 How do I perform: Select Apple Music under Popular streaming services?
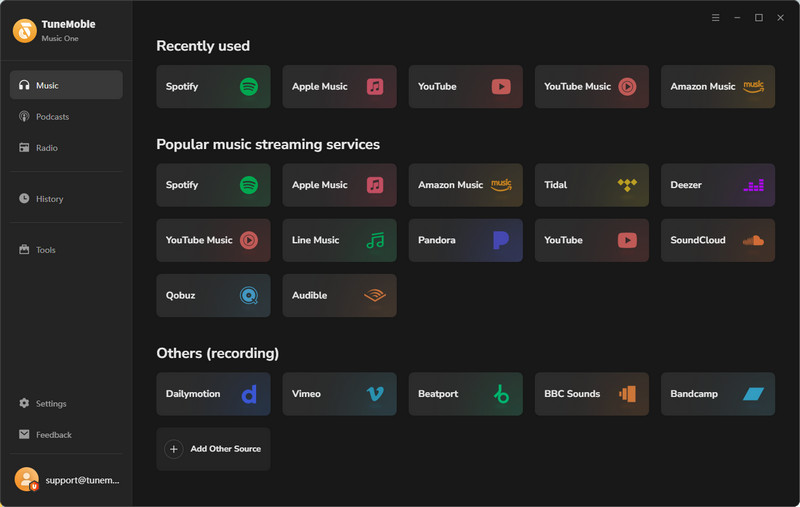339,185
